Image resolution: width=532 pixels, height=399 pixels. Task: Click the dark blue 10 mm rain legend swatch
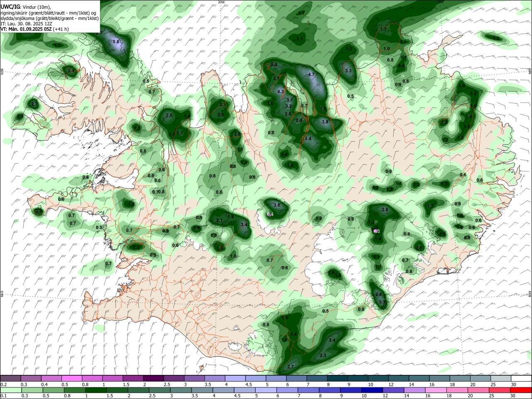pos(372,390)
